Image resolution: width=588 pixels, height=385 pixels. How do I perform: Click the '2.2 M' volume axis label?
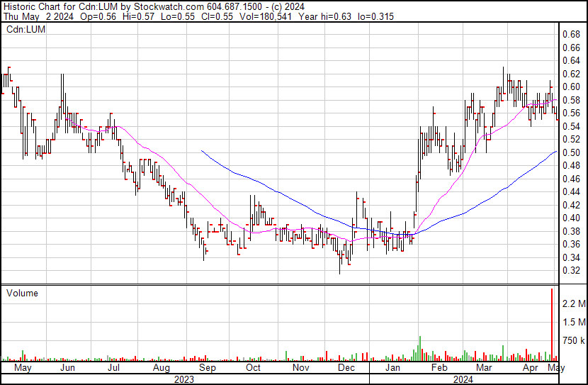574,303
